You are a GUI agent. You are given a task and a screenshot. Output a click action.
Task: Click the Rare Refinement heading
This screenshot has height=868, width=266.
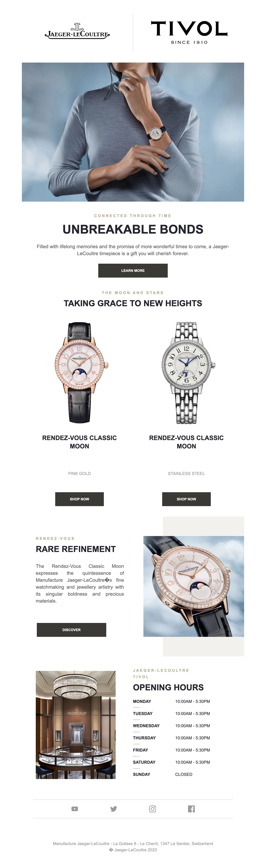coord(76,549)
